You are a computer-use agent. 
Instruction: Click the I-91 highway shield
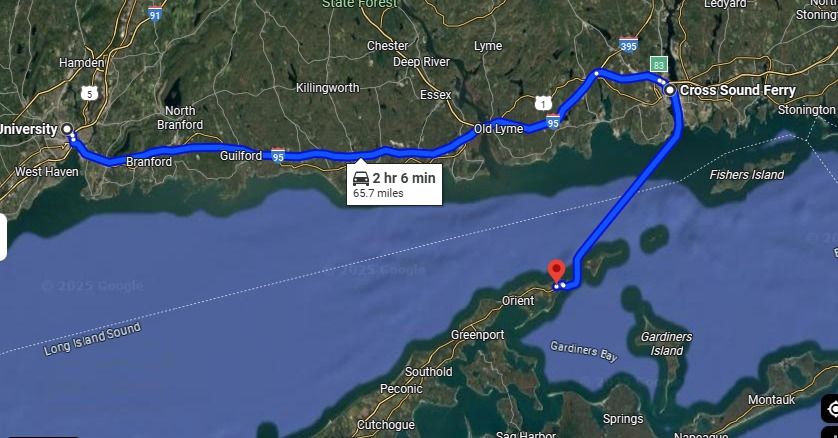point(154,13)
